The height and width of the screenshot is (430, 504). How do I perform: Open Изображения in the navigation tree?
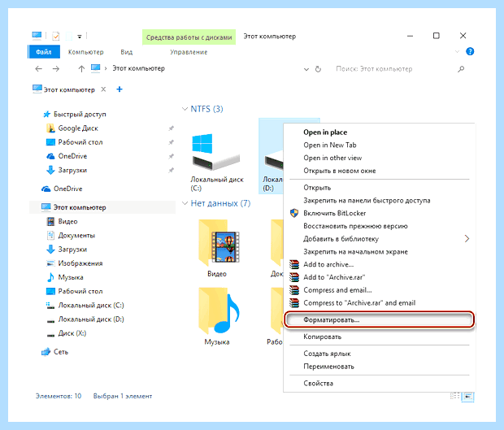[75, 263]
